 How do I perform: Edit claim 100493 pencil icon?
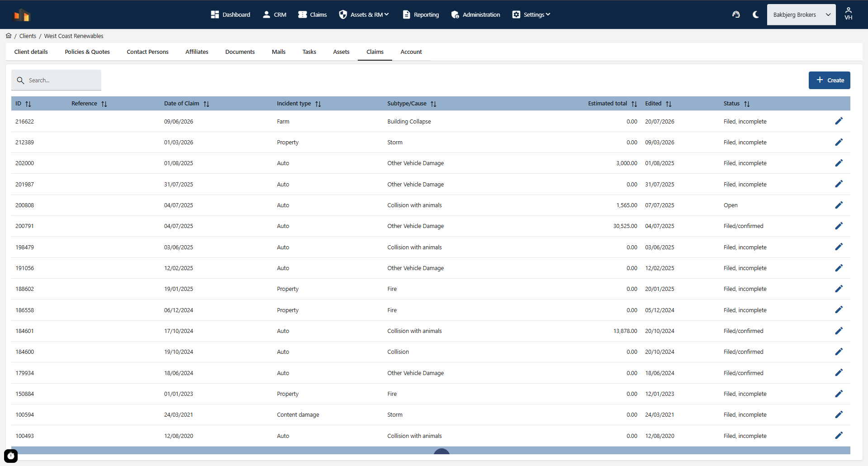[839, 435]
